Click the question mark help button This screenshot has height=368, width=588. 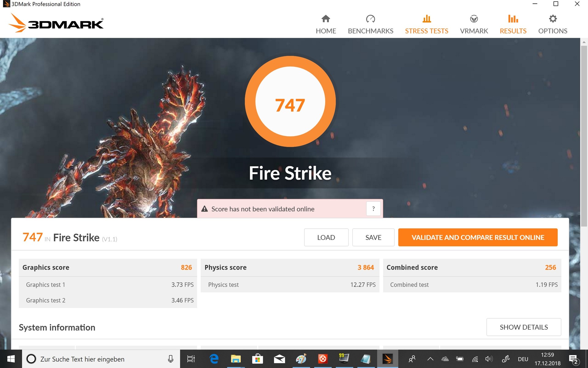coord(373,209)
